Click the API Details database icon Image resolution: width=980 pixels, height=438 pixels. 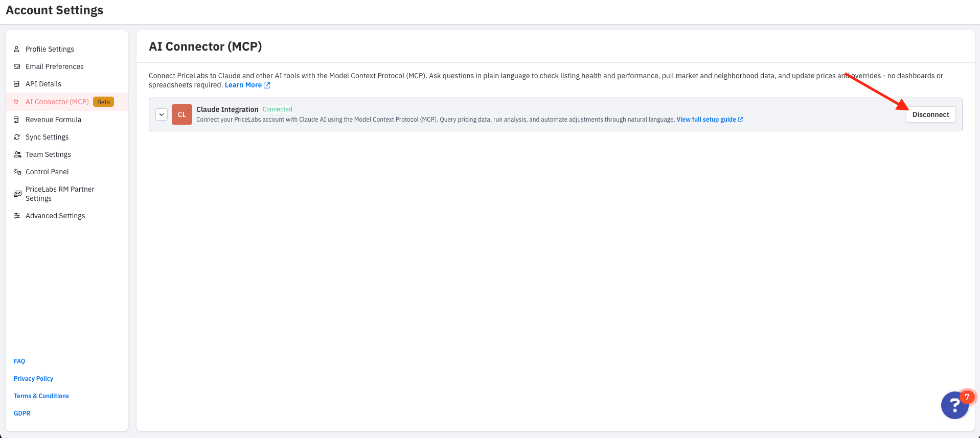coord(17,84)
